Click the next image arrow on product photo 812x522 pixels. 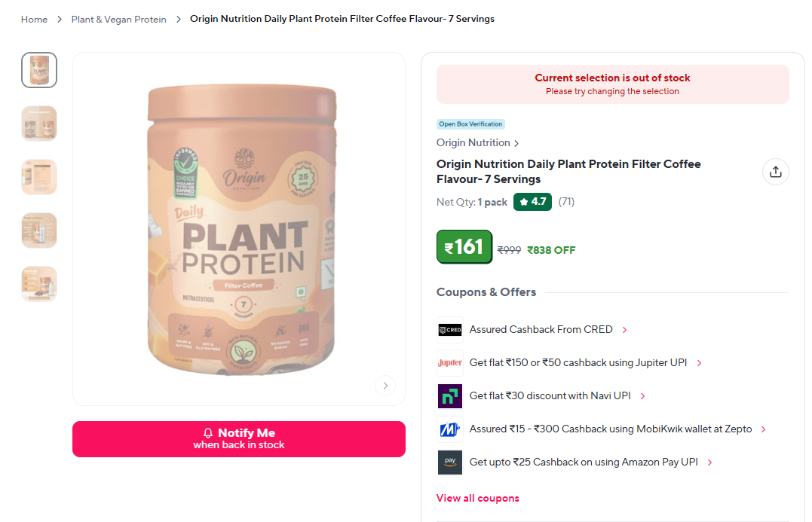[x=385, y=386]
